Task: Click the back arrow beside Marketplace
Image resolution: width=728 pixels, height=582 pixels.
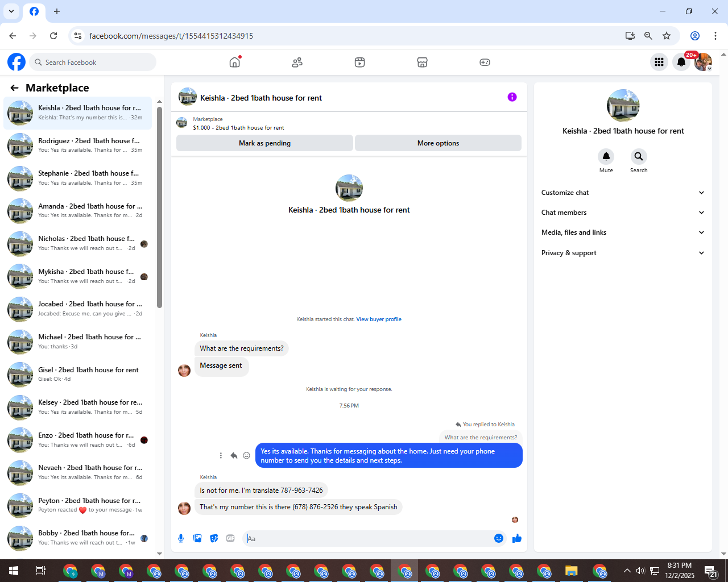Action: coord(15,88)
